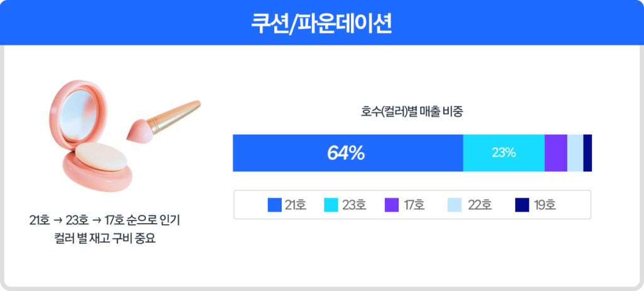Image resolution: width=644 pixels, height=291 pixels.
Task: Click the 쿠션/파운데이션 header title
Action: coord(321,23)
